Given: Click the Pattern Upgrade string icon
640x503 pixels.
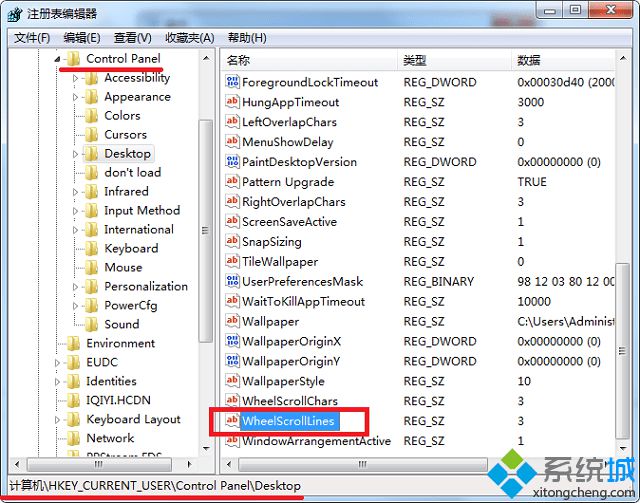Looking at the screenshot, I should (x=232, y=181).
